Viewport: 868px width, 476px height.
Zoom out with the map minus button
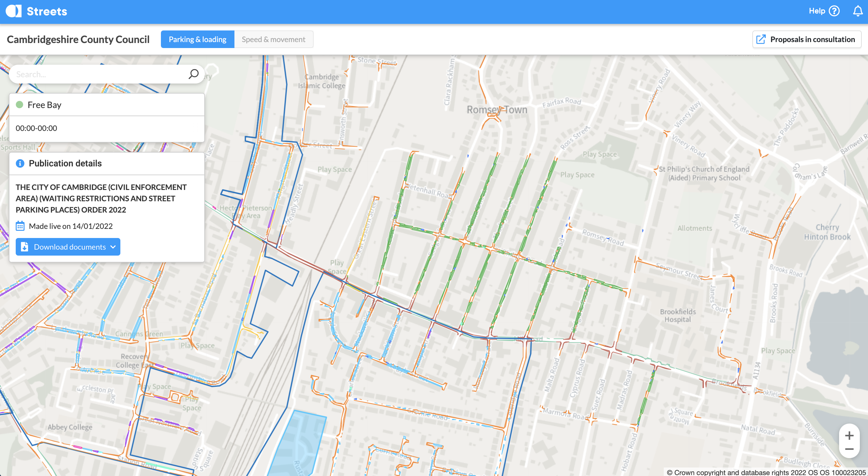coord(849,449)
